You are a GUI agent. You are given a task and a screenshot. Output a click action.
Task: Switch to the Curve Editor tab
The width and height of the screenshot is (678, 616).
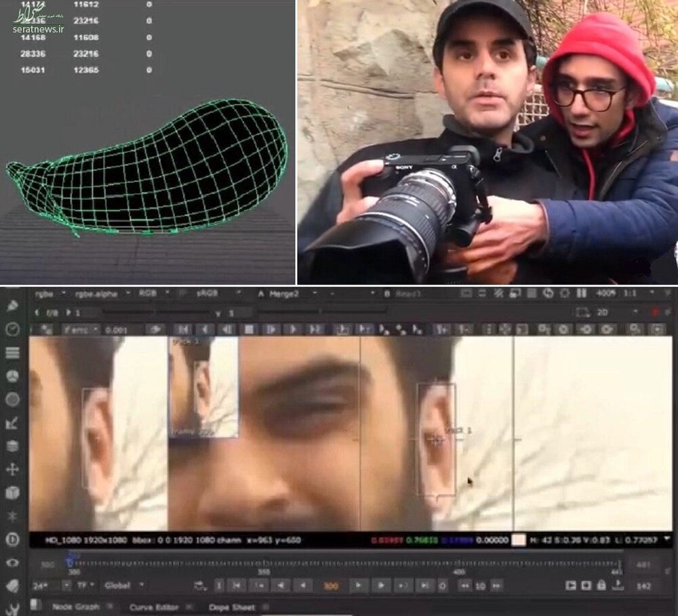pyautogui.click(x=155, y=607)
